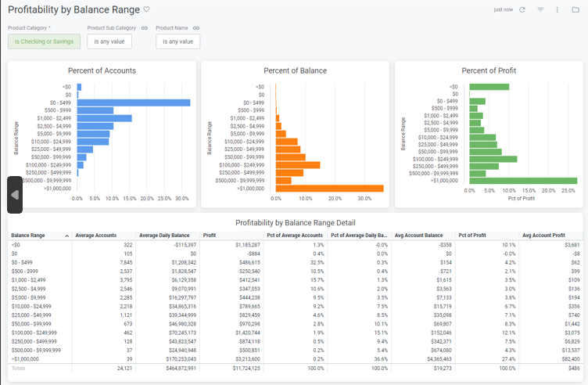Click the link icon beside Product Name
588x385 pixels.
[x=196, y=28]
